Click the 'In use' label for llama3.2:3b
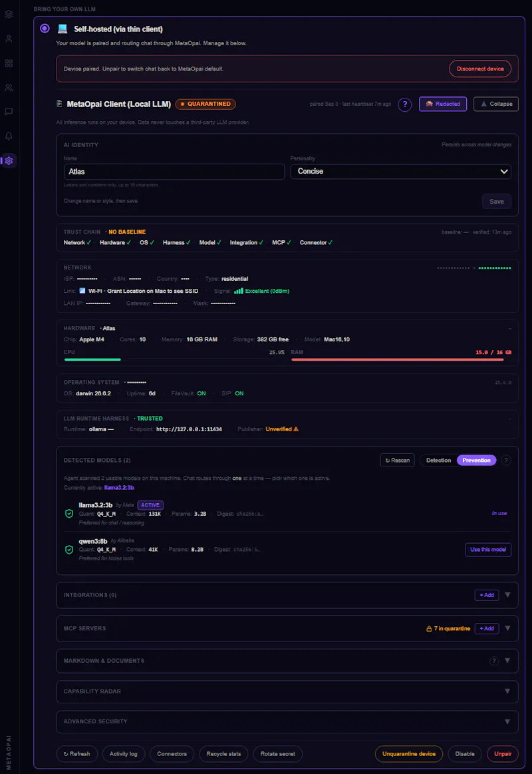This screenshot has height=774, width=532. (499, 513)
